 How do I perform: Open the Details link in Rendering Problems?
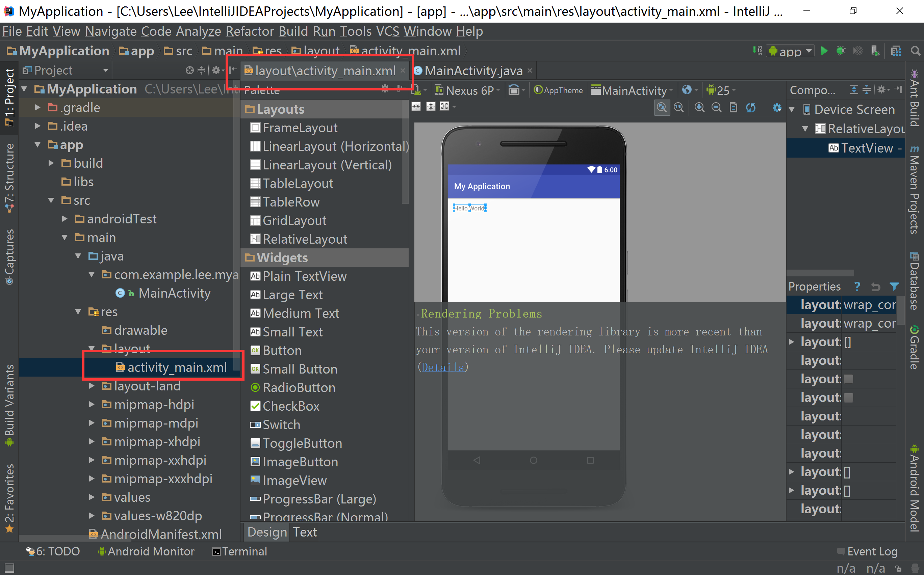[443, 367]
